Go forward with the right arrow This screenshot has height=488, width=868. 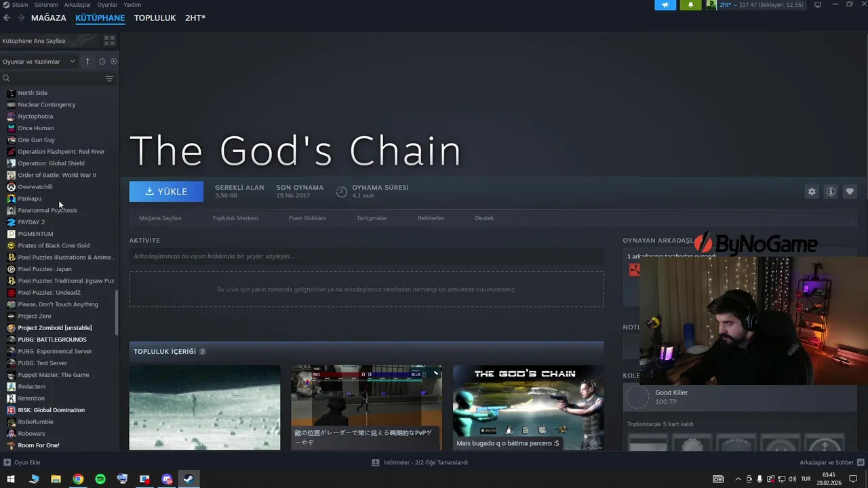21,18
